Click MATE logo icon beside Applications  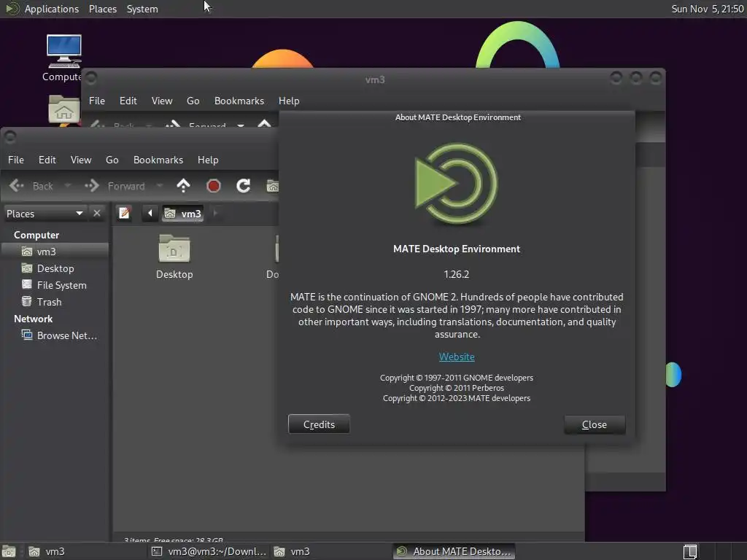12,9
